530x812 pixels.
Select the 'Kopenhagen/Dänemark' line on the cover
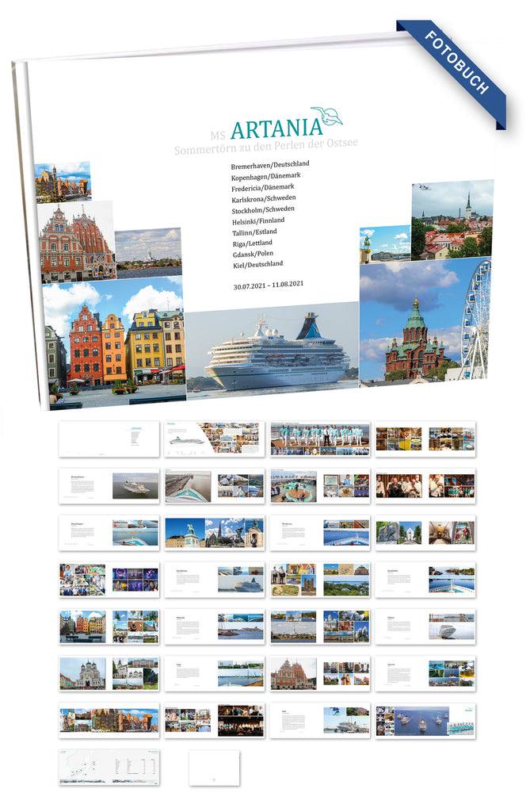pyautogui.click(x=266, y=176)
